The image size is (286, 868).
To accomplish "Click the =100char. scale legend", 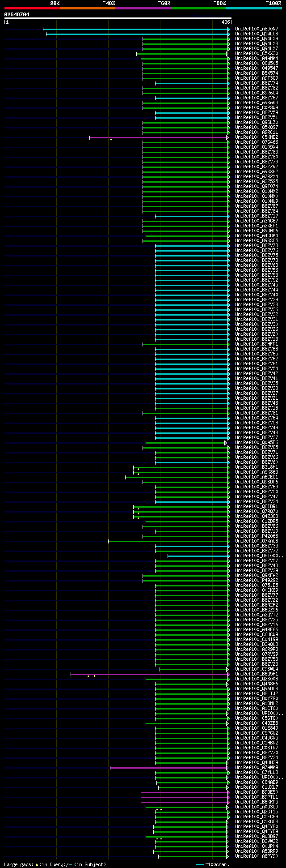I will click(213, 864).
